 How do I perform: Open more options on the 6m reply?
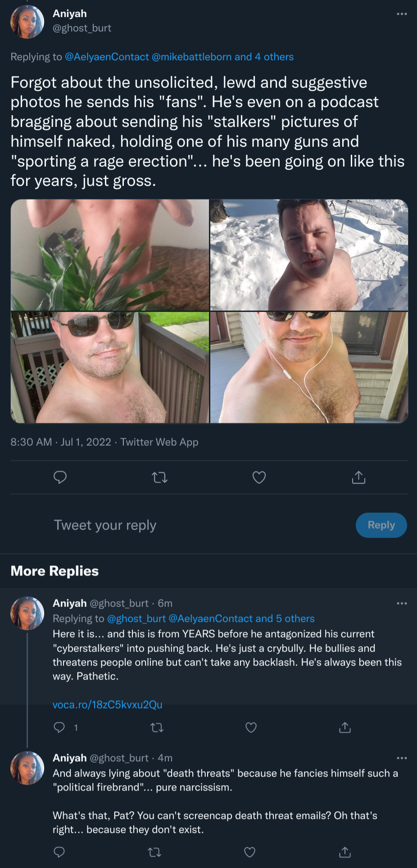click(x=402, y=603)
